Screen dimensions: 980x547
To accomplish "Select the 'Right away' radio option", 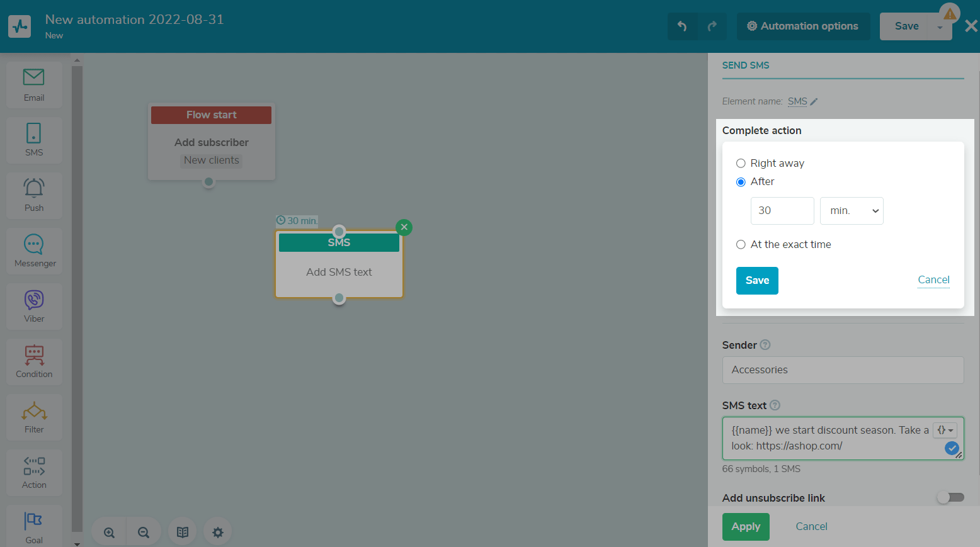I will 741,163.
